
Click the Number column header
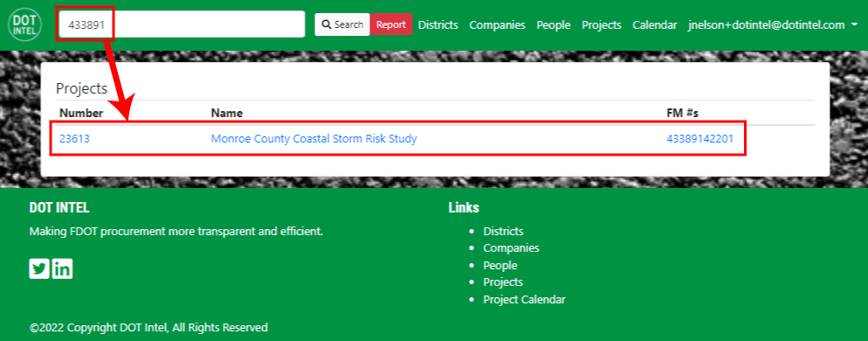click(x=81, y=113)
